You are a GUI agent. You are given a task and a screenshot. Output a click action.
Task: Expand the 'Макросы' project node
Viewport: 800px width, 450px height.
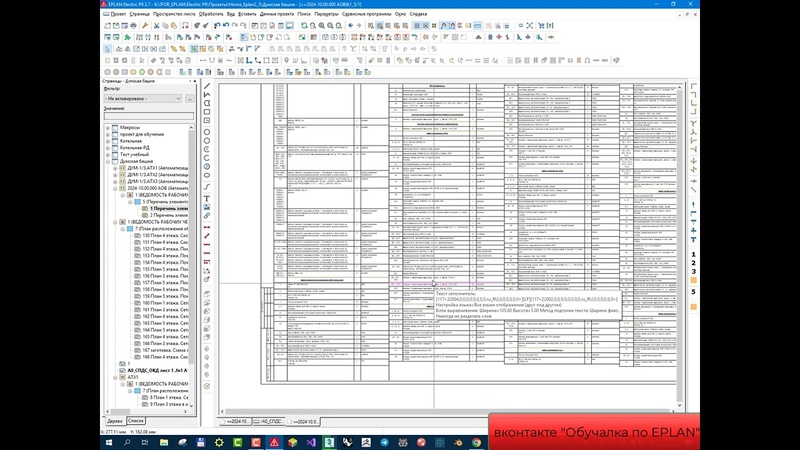108,128
